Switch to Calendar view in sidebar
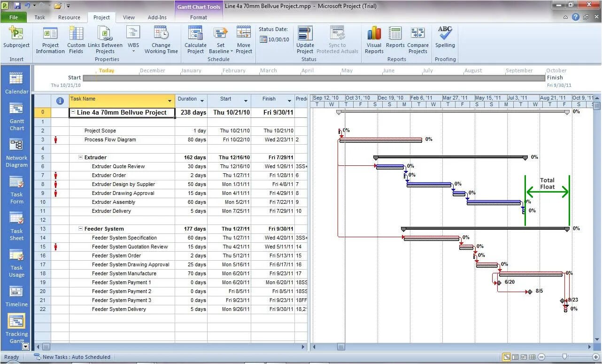Screen dimensions: 602x364 16,83
